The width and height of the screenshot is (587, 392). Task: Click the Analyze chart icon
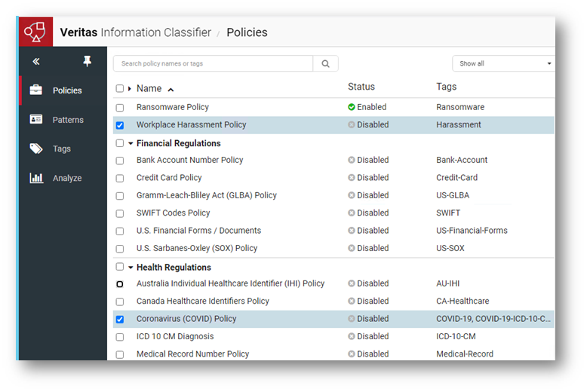pos(36,178)
